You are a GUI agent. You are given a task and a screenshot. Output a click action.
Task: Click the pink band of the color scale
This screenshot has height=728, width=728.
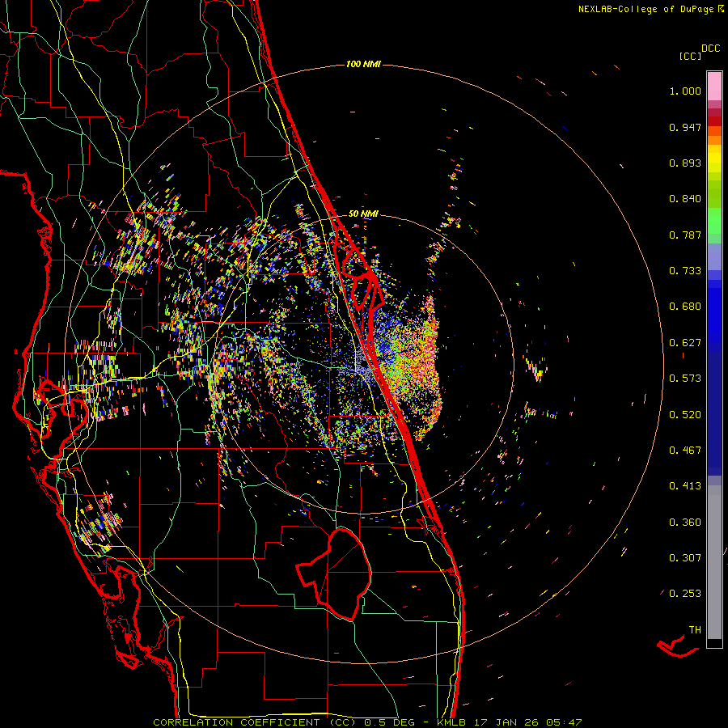click(x=714, y=87)
